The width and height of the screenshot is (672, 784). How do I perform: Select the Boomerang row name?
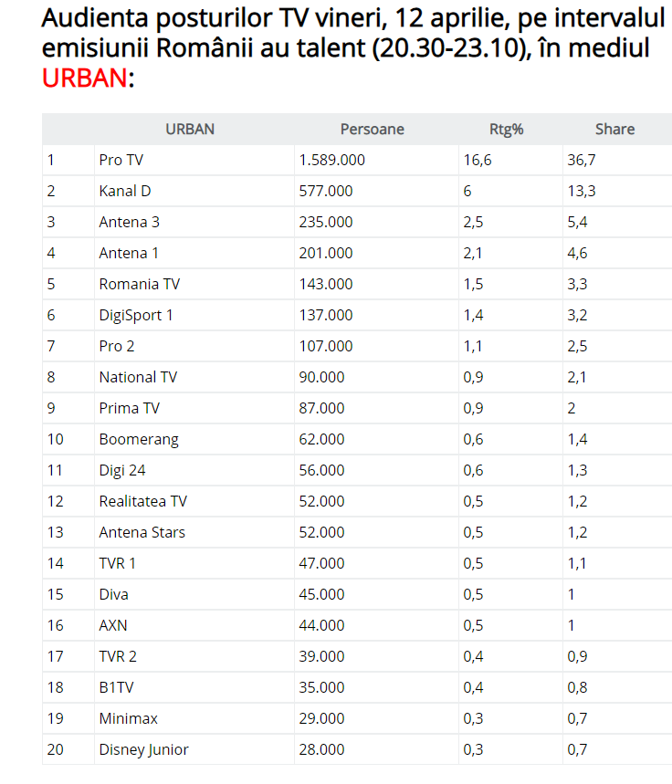click(x=139, y=439)
